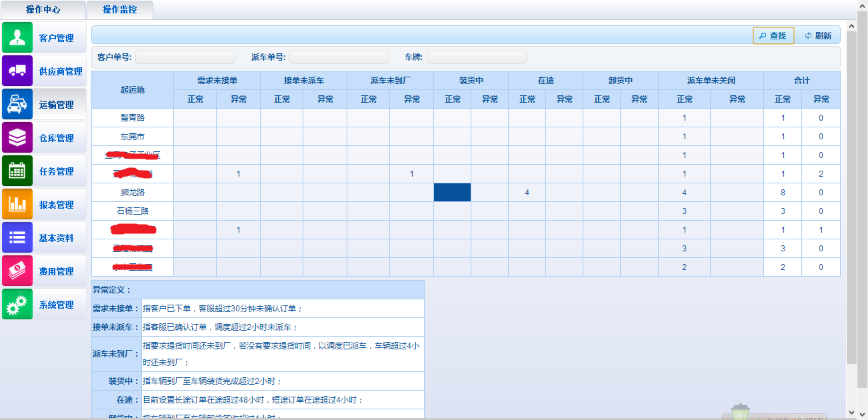This screenshot has height=420, width=868.
Task: Click the 在途 count 4 for 狮龙路
Action: tap(527, 193)
